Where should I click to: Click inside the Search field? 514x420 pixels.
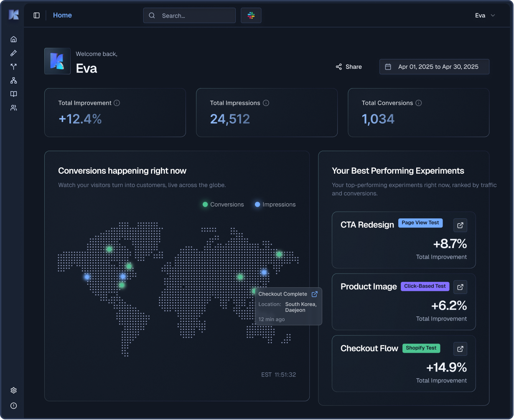[x=189, y=15]
